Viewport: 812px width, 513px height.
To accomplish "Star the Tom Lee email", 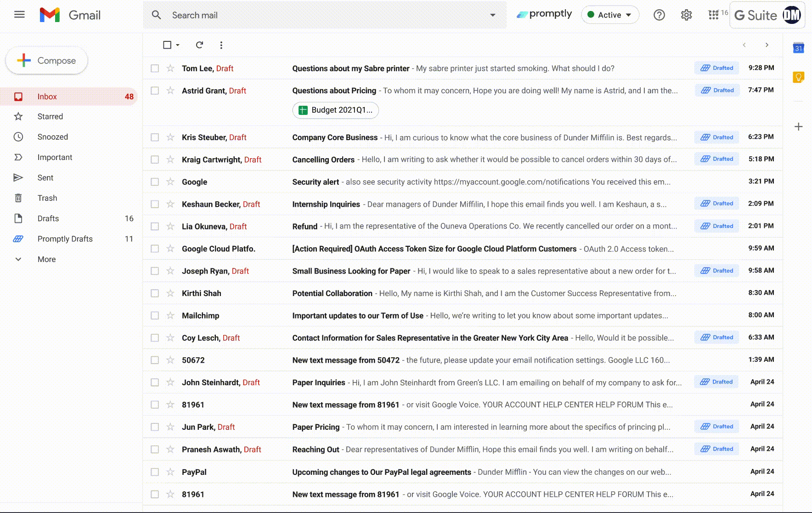I will (x=170, y=68).
